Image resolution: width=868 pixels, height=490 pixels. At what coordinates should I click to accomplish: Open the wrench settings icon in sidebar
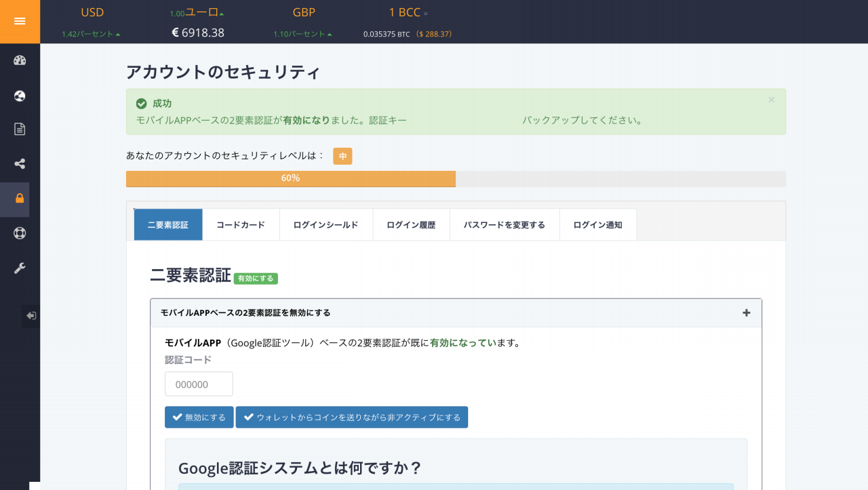point(20,268)
